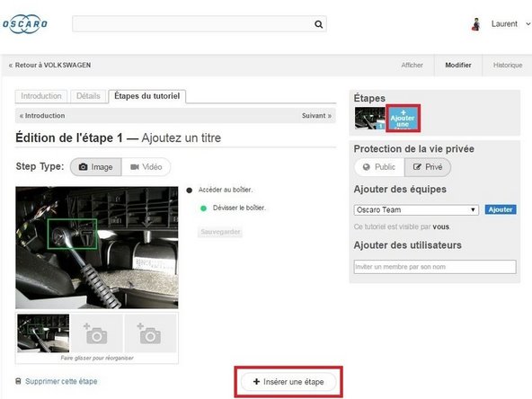Click the Oscaro logo
The height and width of the screenshot is (399, 532).
[x=25, y=23]
